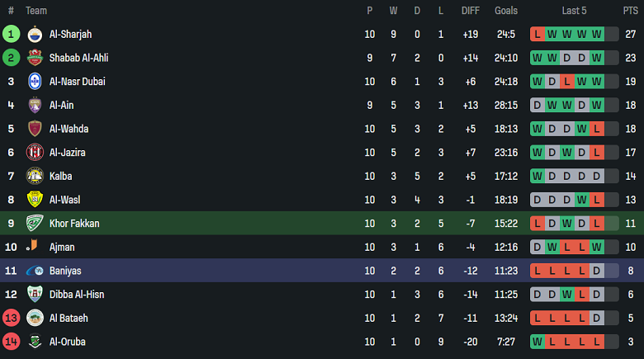Click Al-Sharjah's first red loss result box
The height and width of the screenshot is (359, 644).
537,35
